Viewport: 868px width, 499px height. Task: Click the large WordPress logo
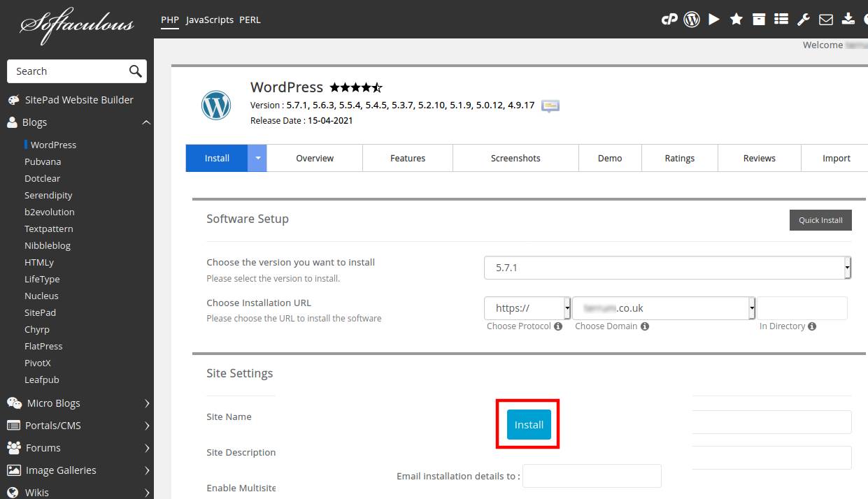(x=216, y=106)
